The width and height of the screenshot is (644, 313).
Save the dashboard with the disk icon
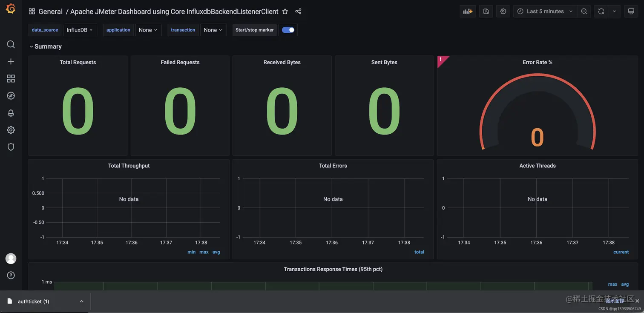(486, 11)
